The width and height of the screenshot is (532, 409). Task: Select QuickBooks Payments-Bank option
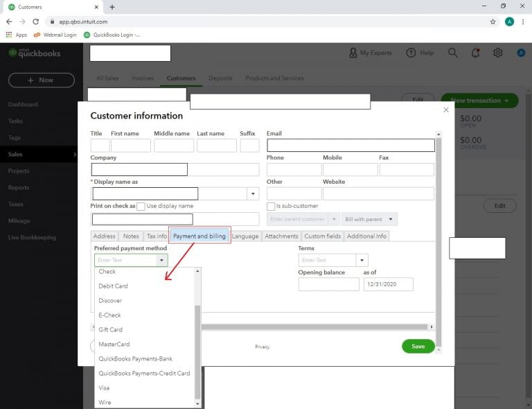click(x=145, y=359)
